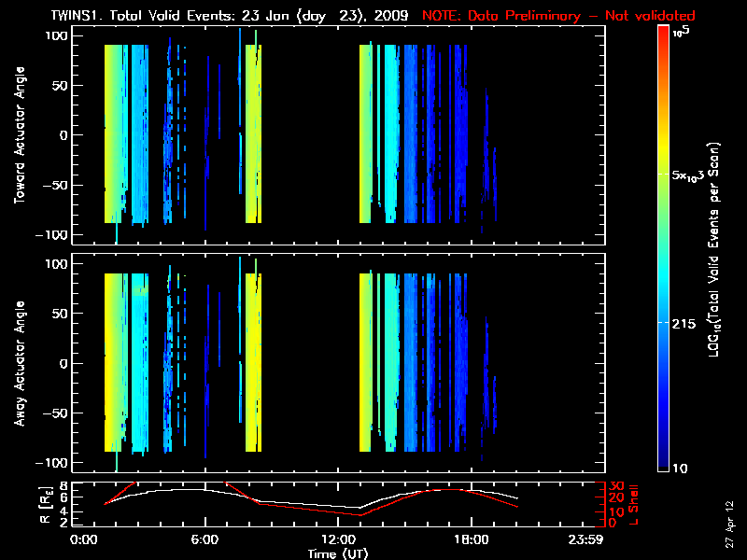Select the 6:00 time axis tick label
Screen dimensions: 747x560
pyautogui.click(x=204, y=539)
